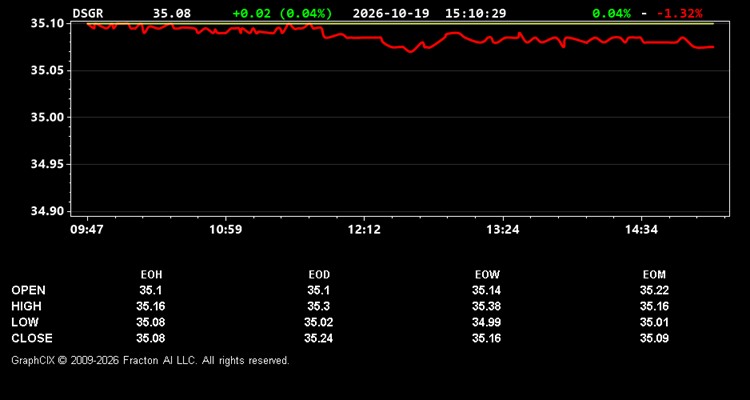Viewport: 750px width, 400px height.
Task: Click the 14:34 time axis label
Action: coord(641,230)
